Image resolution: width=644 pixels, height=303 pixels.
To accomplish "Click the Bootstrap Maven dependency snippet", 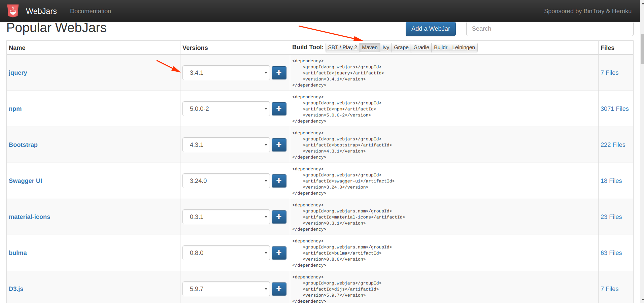I will tap(342, 145).
